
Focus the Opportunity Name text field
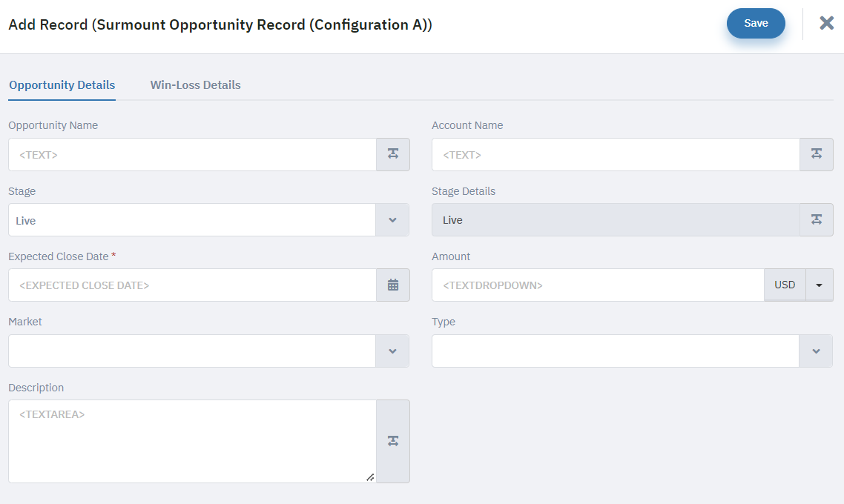(192, 154)
